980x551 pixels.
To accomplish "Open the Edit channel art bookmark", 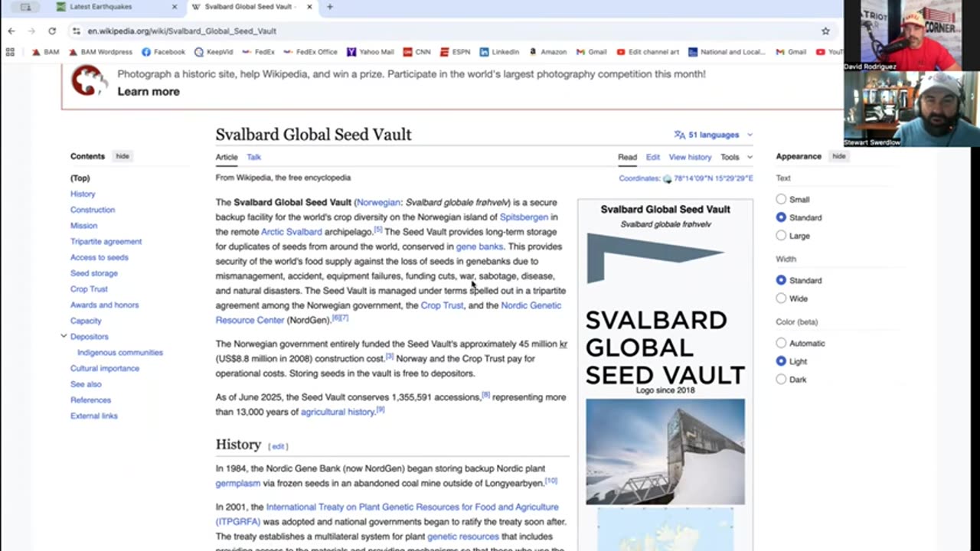I will [647, 52].
